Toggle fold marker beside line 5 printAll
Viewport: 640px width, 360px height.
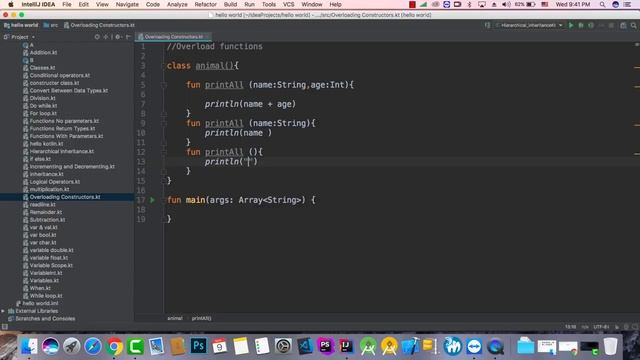164,85
